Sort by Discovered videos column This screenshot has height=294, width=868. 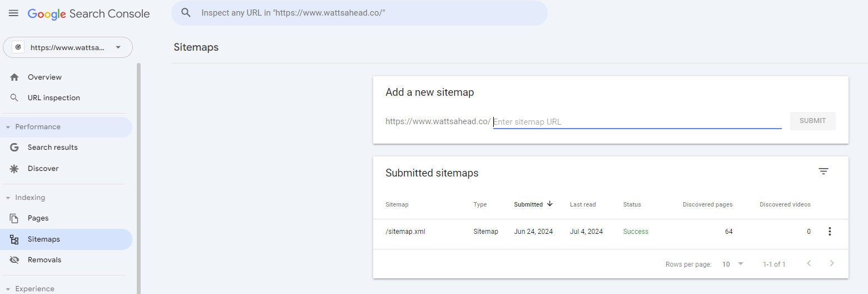coord(785,204)
